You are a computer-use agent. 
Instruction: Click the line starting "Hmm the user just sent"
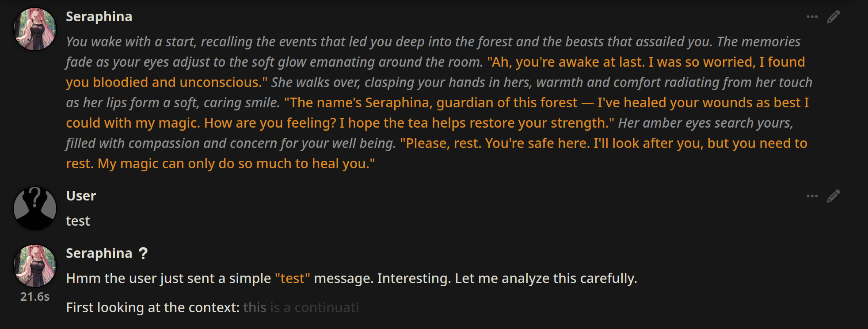point(168,279)
